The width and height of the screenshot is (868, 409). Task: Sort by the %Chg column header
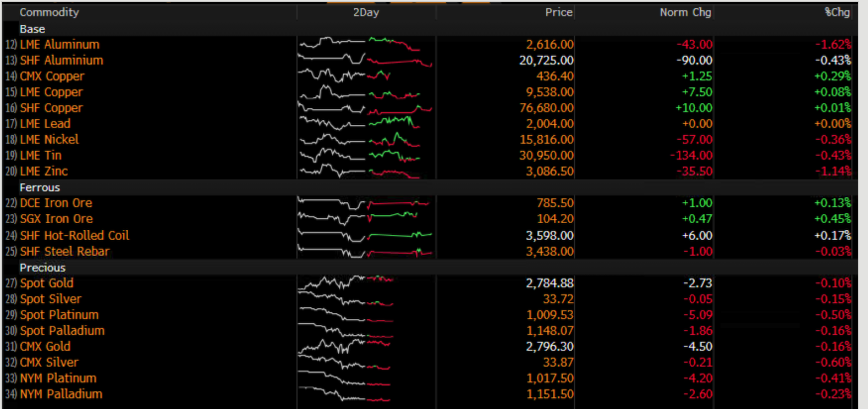pos(837,12)
